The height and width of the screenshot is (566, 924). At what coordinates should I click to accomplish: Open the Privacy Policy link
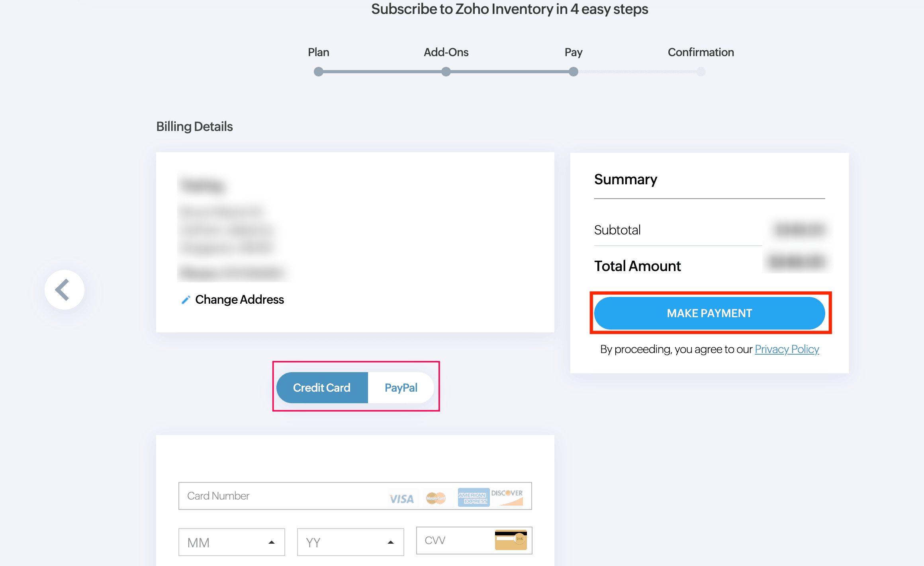(787, 349)
